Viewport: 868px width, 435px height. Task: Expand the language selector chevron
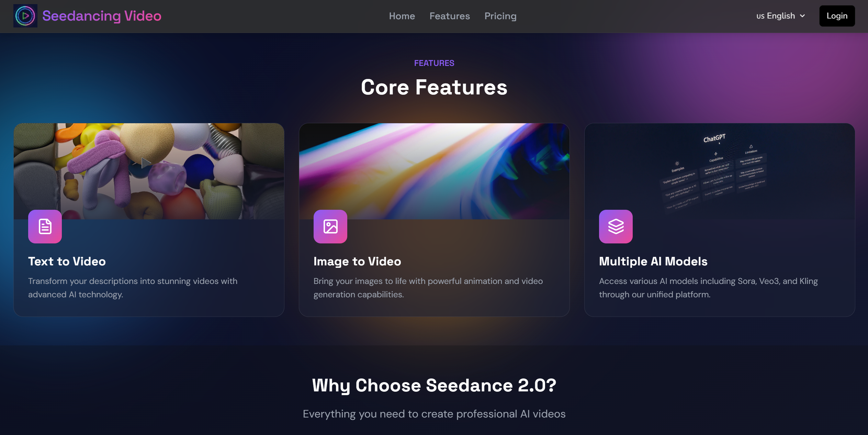tap(803, 16)
